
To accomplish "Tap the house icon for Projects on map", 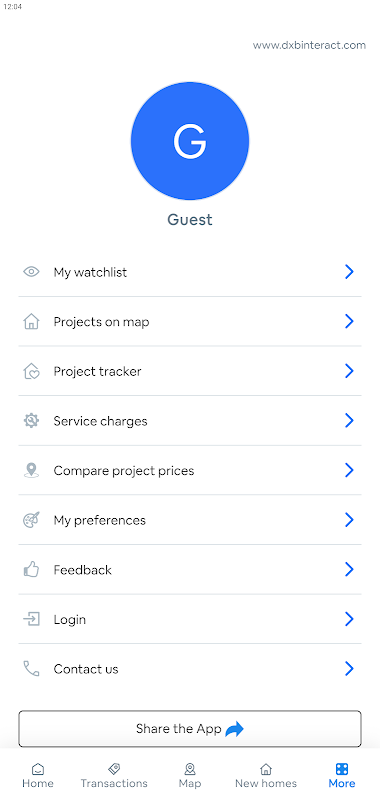I will pyautogui.click(x=31, y=321).
